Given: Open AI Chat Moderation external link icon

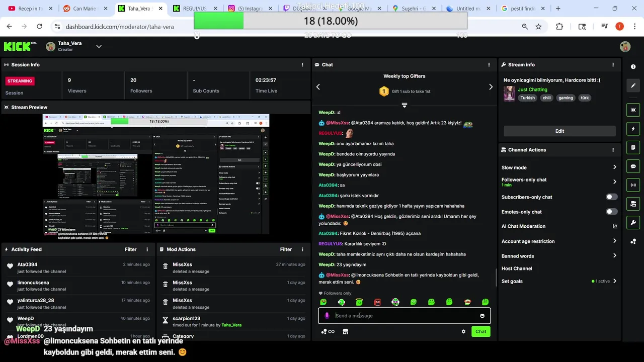Looking at the screenshot, I should point(614,226).
